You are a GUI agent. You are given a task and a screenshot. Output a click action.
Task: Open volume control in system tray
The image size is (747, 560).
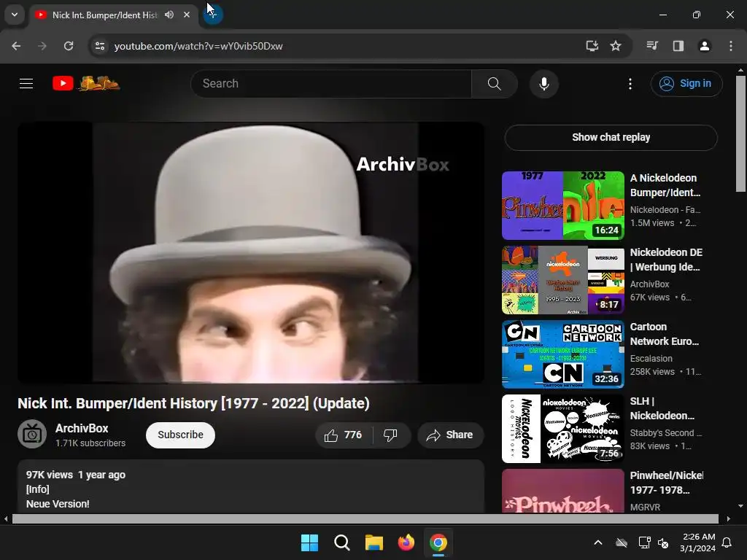[662, 542]
